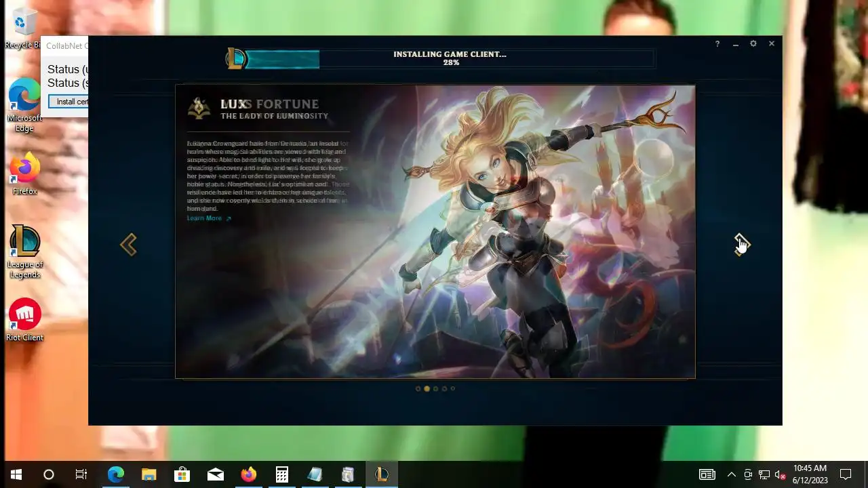The height and width of the screenshot is (488, 868).
Task: Select the fifth carousel page dot
Action: point(453,389)
